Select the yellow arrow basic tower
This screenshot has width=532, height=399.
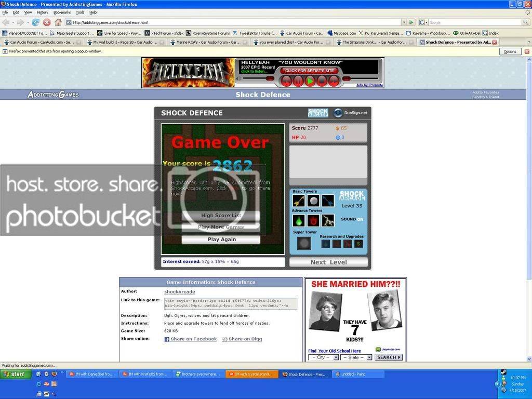(x=299, y=201)
